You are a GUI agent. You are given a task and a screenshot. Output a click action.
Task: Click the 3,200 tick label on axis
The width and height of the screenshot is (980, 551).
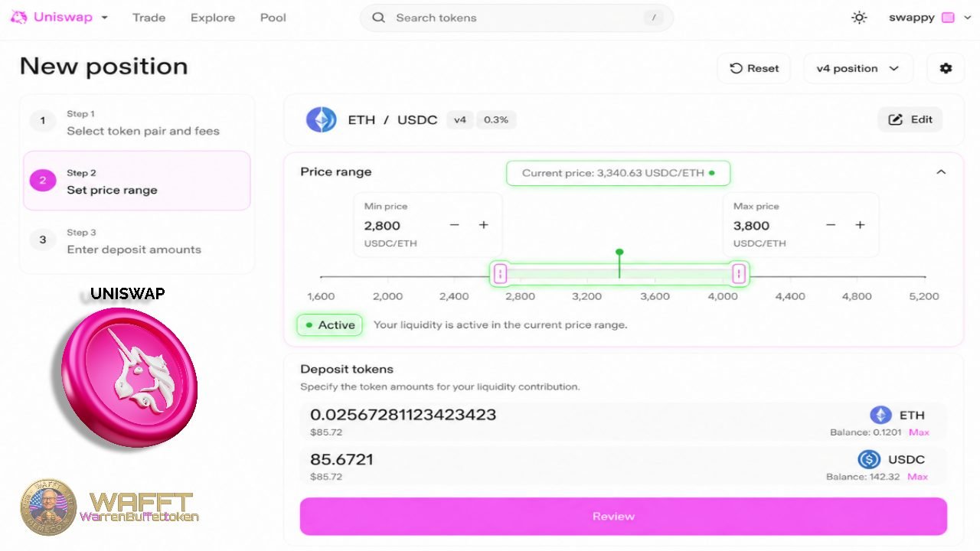(586, 296)
